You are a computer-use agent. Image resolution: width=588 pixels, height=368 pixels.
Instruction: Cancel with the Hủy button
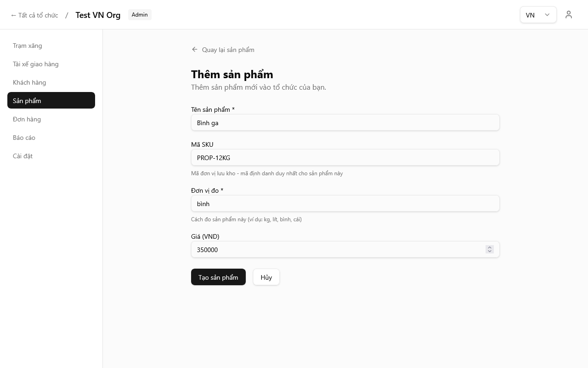pos(266,277)
